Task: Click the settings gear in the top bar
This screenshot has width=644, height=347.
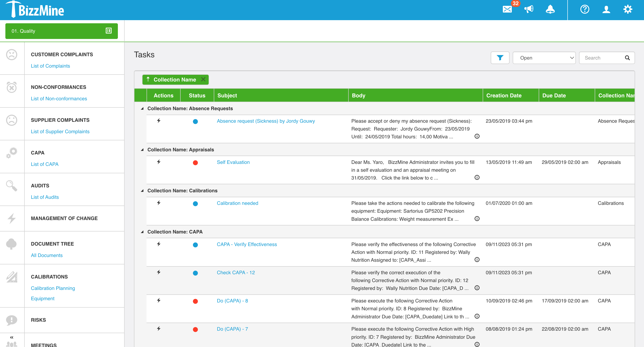Action: [628, 9]
